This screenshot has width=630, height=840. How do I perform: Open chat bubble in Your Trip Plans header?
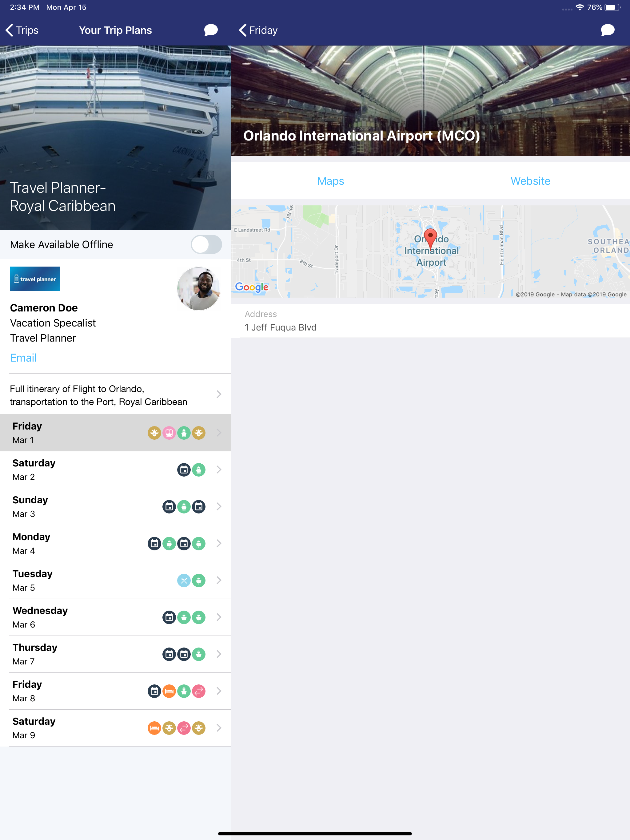point(210,30)
